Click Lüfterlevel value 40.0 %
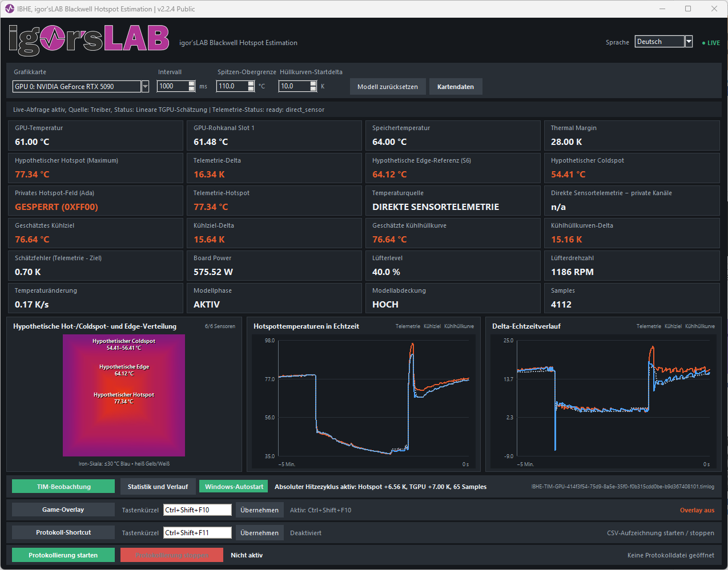The image size is (728, 570). click(x=386, y=272)
